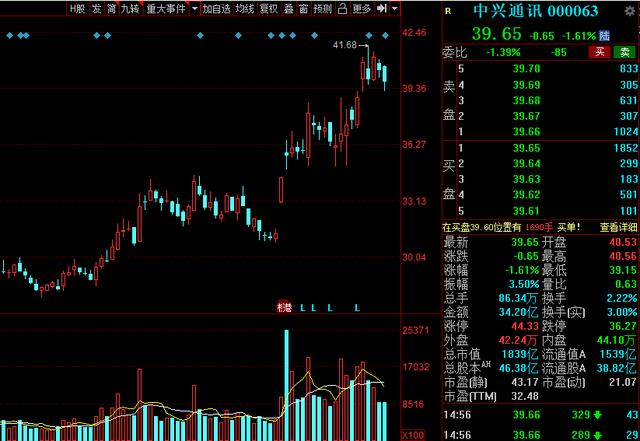
Task: Select the stock title 中兴通讯 000063
Action: 536,11
